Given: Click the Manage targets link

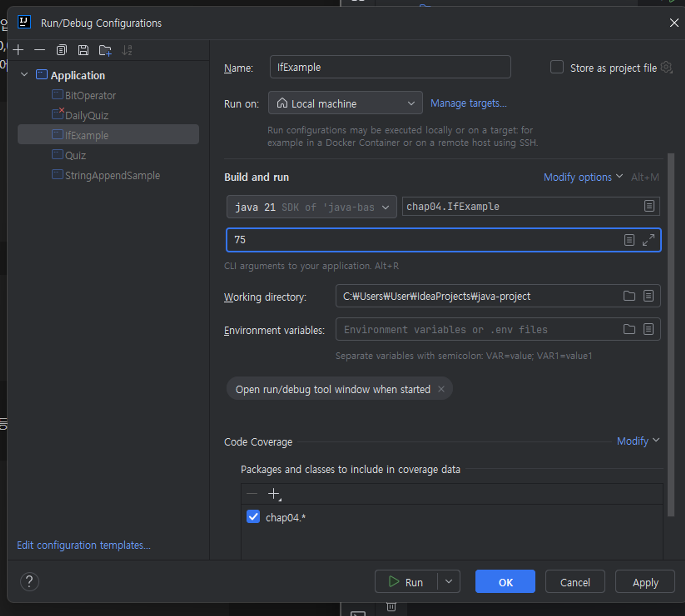Looking at the screenshot, I should [x=468, y=103].
